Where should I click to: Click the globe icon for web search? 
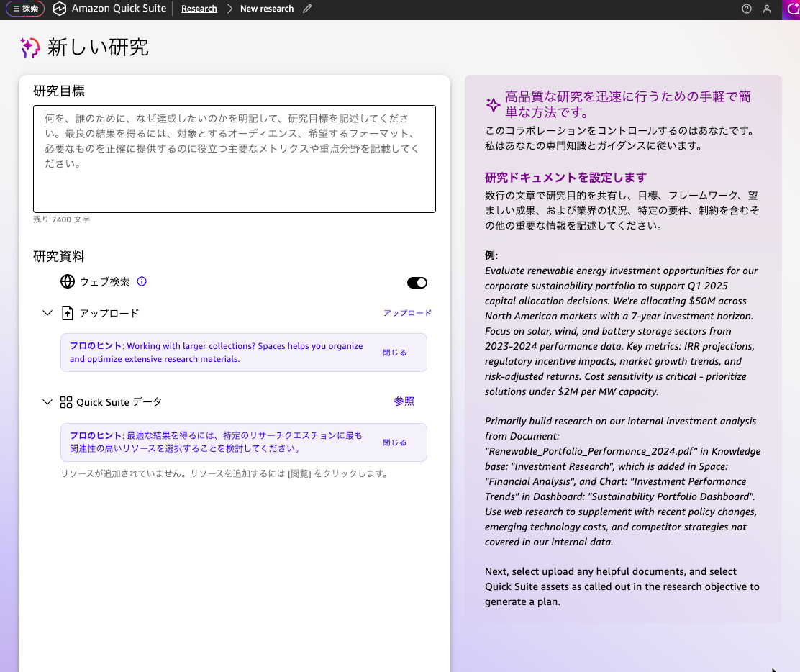68,281
